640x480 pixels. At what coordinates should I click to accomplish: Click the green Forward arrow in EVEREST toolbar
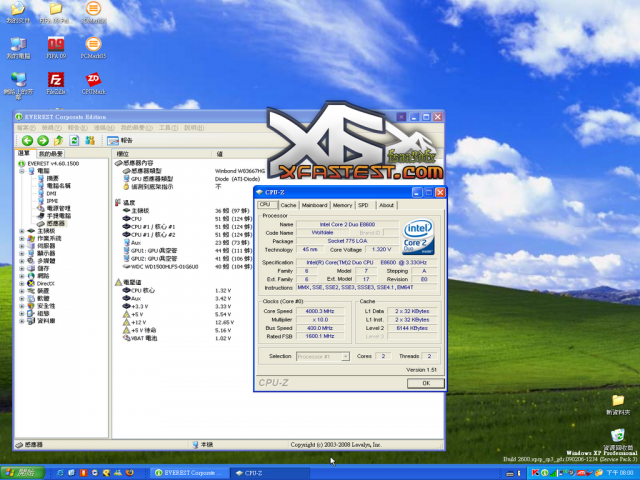[43, 140]
